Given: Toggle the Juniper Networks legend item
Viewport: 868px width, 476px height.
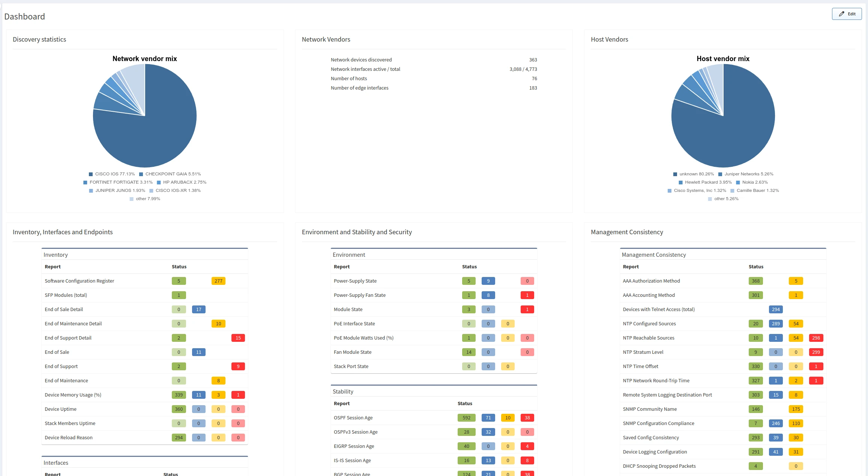Looking at the screenshot, I should 748,174.
